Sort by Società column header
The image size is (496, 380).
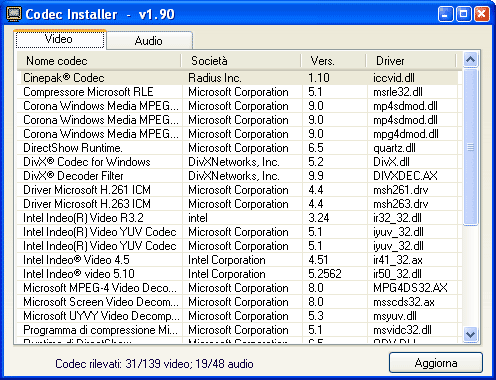(241, 61)
